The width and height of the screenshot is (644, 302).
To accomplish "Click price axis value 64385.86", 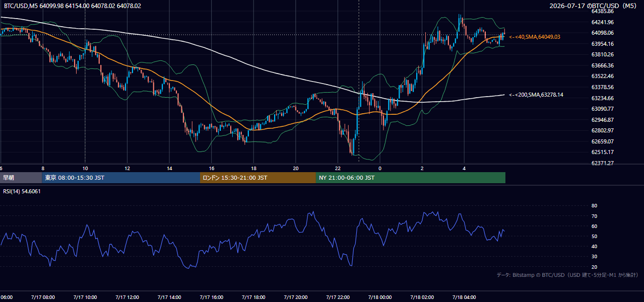I will [x=602, y=11].
